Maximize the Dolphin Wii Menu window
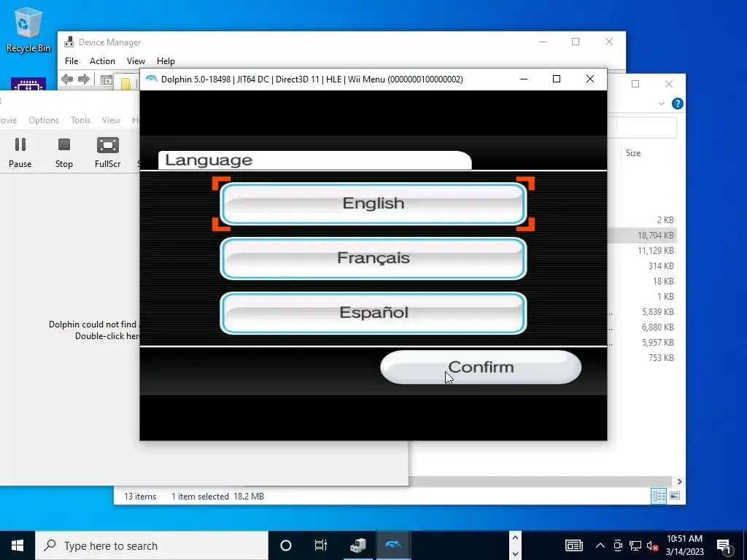The image size is (747, 560). [557, 79]
